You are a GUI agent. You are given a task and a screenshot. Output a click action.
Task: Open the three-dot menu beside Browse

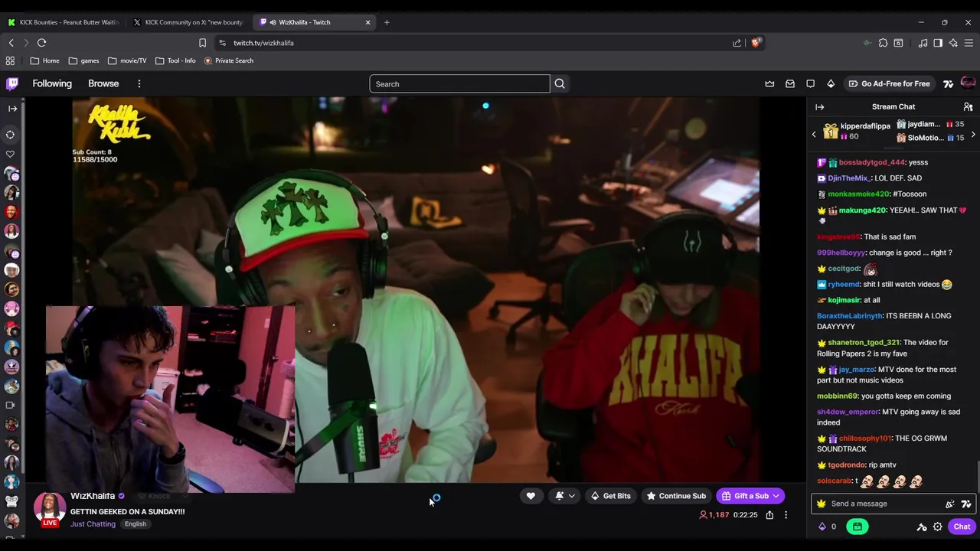pyautogui.click(x=139, y=83)
